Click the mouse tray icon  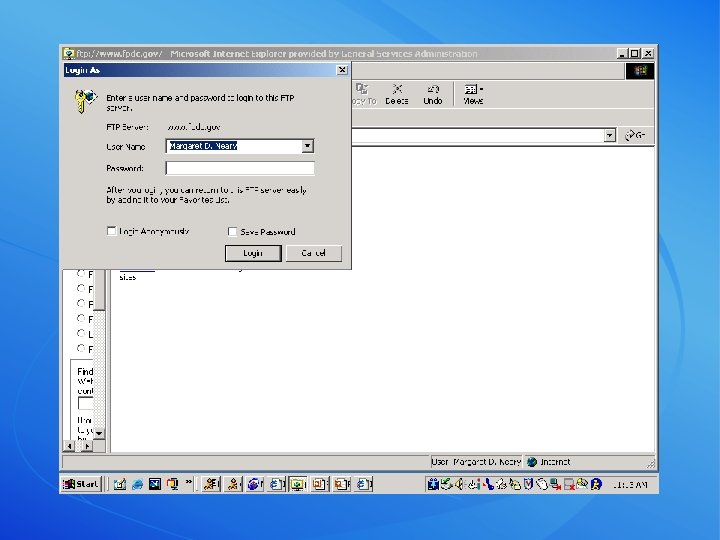coord(542,484)
